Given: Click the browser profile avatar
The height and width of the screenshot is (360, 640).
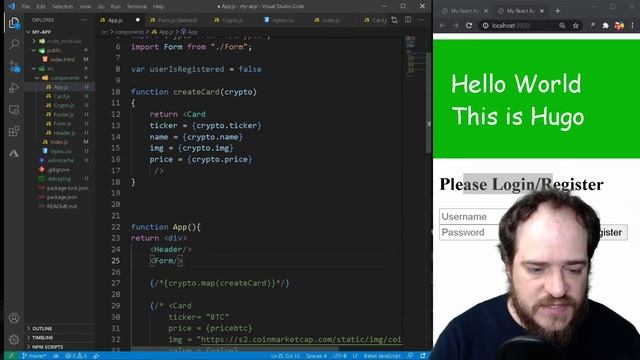Looking at the screenshot, I should point(619,26).
